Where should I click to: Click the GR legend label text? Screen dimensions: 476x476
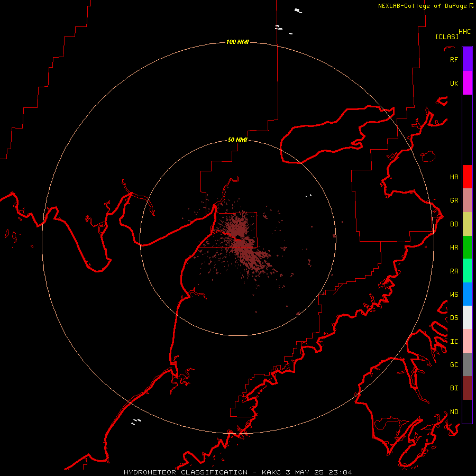[454, 200]
